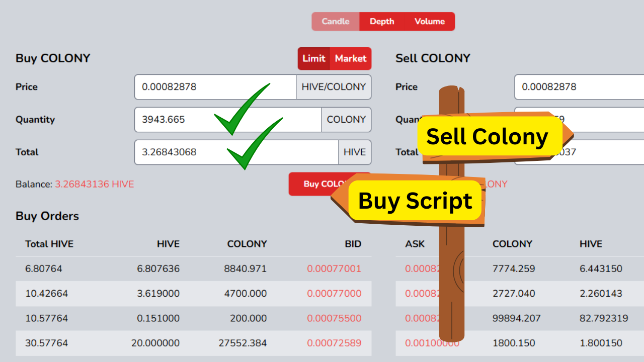The width and height of the screenshot is (644, 362).
Task: Select bid price 0.00075500 in Buy Orders
Action: coord(334,318)
